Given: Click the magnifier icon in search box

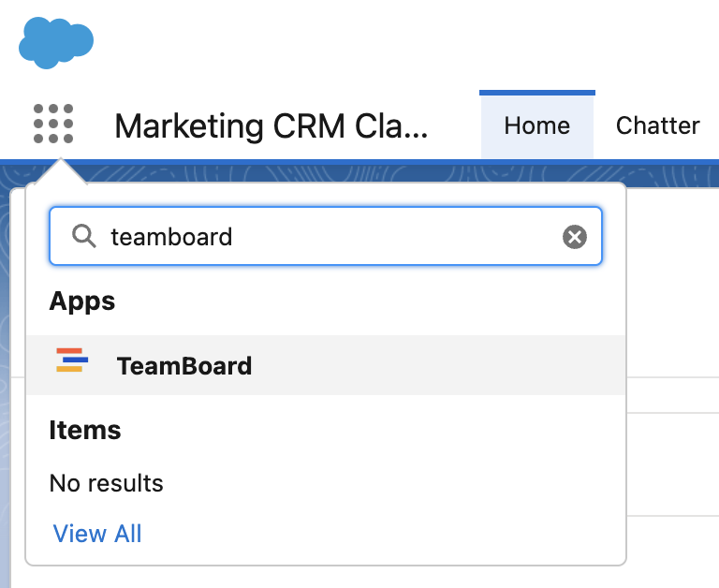Looking at the screenshot, I should coord(84,237).
